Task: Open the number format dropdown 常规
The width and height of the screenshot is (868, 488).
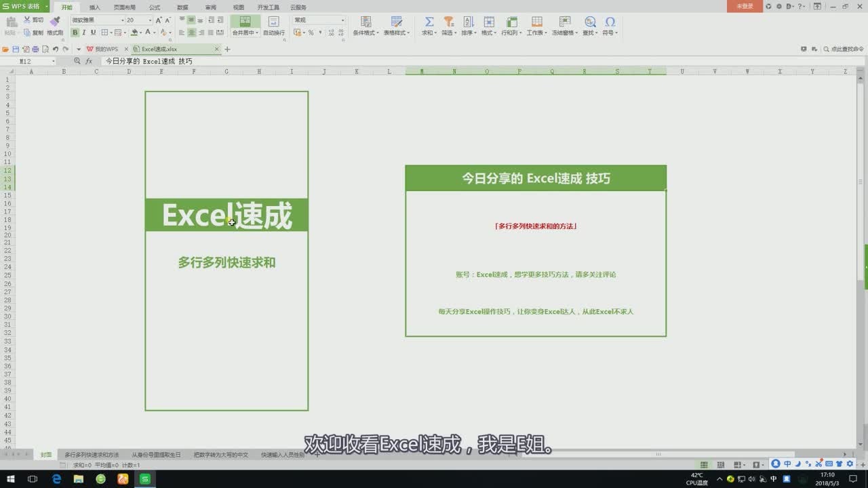Action: [x=319, y=20]
